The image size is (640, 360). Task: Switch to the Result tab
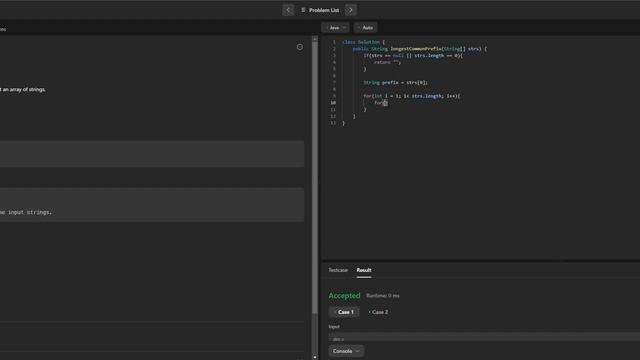[x=364, y=270]
